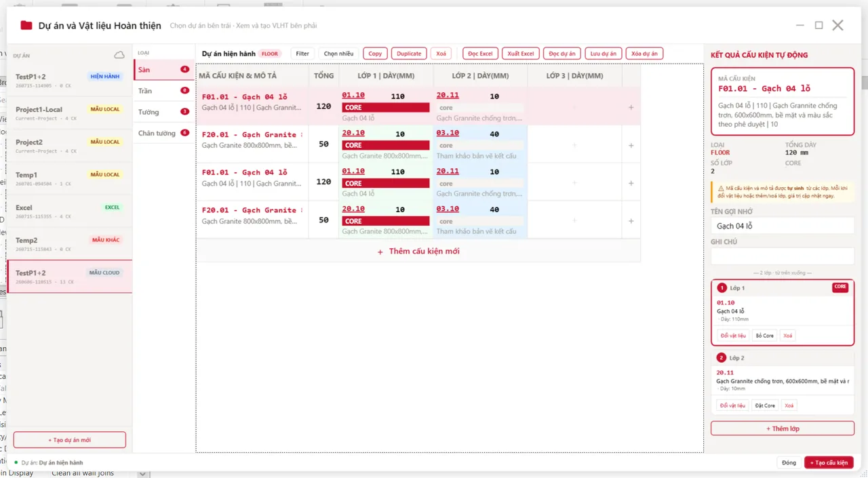Click 20.11 material link in highlighted row
The height and width of the screenshot is (478, 868).
[448, 96]
